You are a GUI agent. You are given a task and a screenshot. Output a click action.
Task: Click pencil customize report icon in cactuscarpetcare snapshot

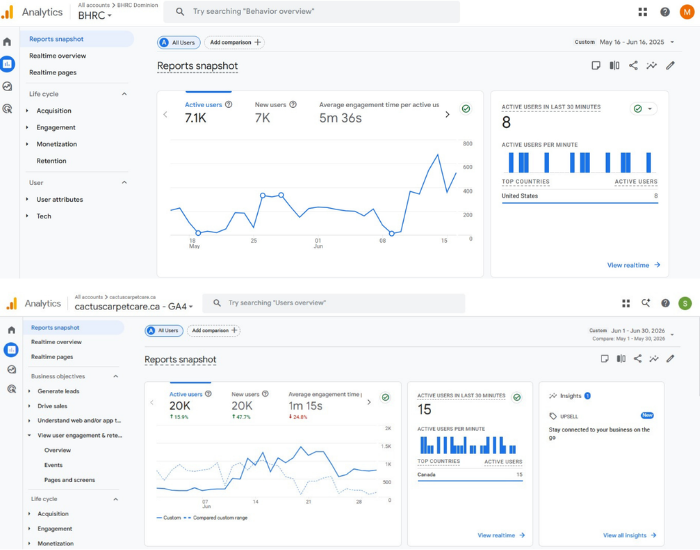point(670,358)
